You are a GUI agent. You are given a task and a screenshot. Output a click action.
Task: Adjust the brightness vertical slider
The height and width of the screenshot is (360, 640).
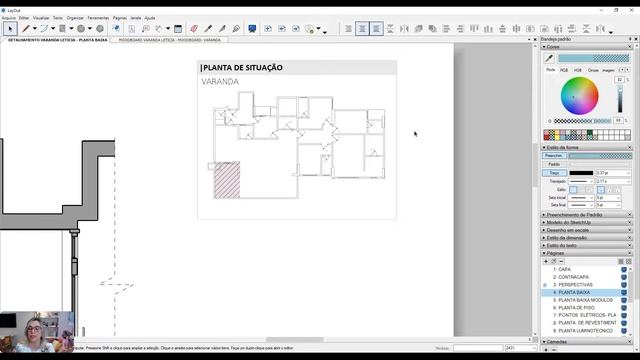point(620,100)
